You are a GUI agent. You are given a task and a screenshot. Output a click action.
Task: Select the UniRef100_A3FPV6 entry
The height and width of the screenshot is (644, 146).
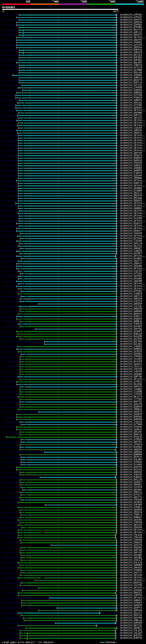pyautogui.click(x=131, y=595)
